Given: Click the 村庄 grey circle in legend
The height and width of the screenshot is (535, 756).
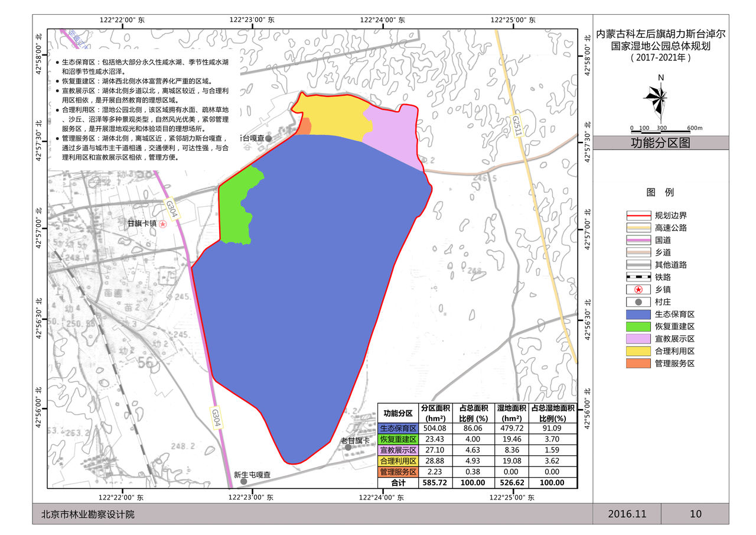Looking at the screenshot, I should pyautogui.click(x=638, y=302).
